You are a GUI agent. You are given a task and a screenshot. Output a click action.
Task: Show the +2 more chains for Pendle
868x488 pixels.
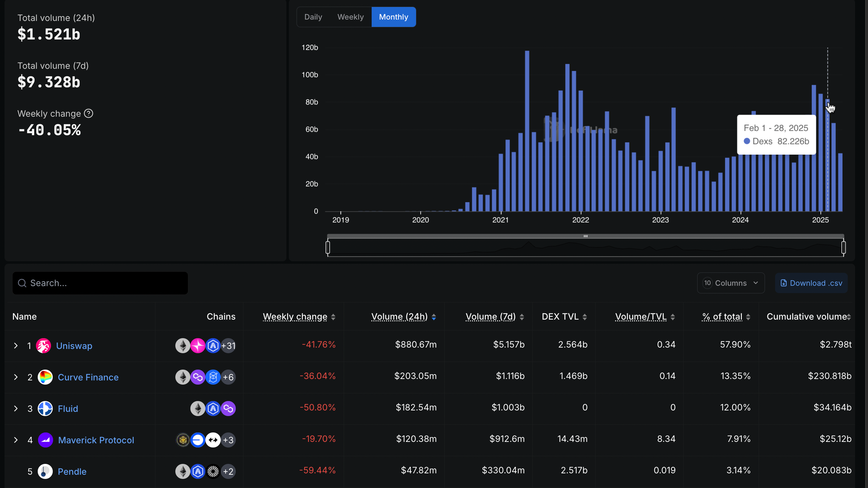coord(228,471)
